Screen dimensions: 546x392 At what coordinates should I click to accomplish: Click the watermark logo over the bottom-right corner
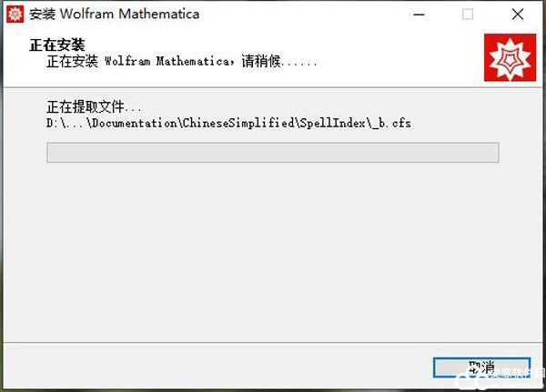tap(500, 378)
